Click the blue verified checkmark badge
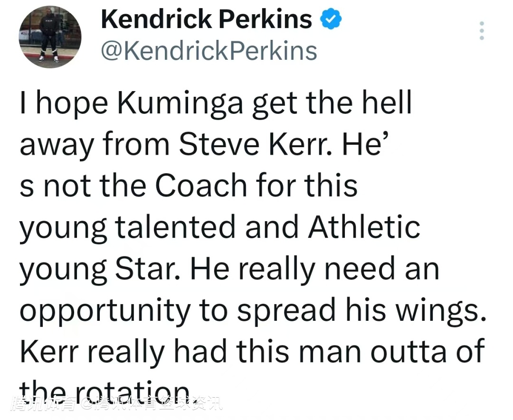The width and height of the screenshot is (513, 420). pyautogui.click(x=331, y=19)
